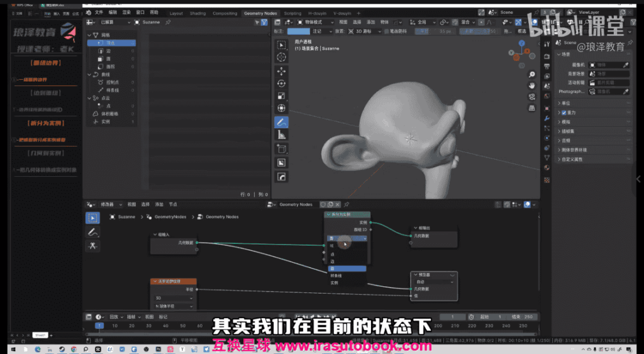Screen dimensions: 644x354
Task: Select the Annotate tool in viewport toolbar
Action: (x=281, y=122)
